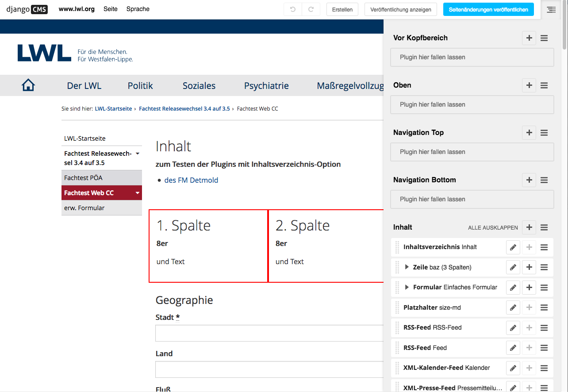Click the Stadt input field
Image resolution: width=568 pixels, height=392 pixels.
point(269,333)
